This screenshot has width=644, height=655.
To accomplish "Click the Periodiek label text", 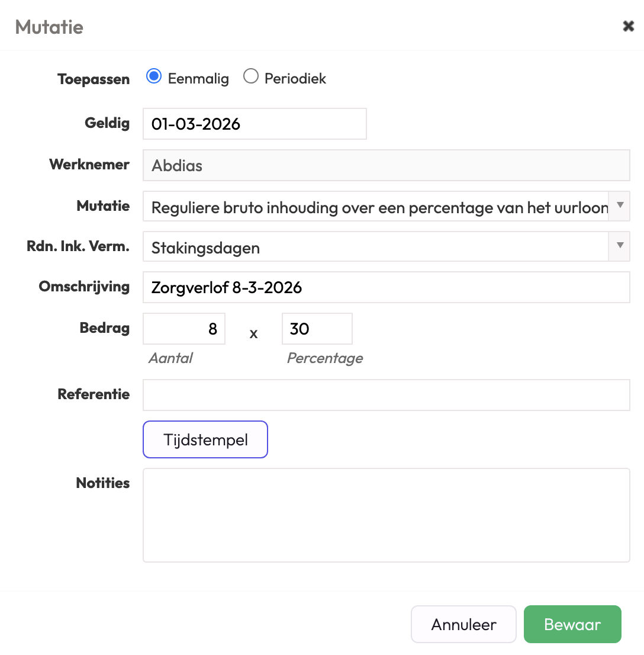I will [x=295, y=79].
